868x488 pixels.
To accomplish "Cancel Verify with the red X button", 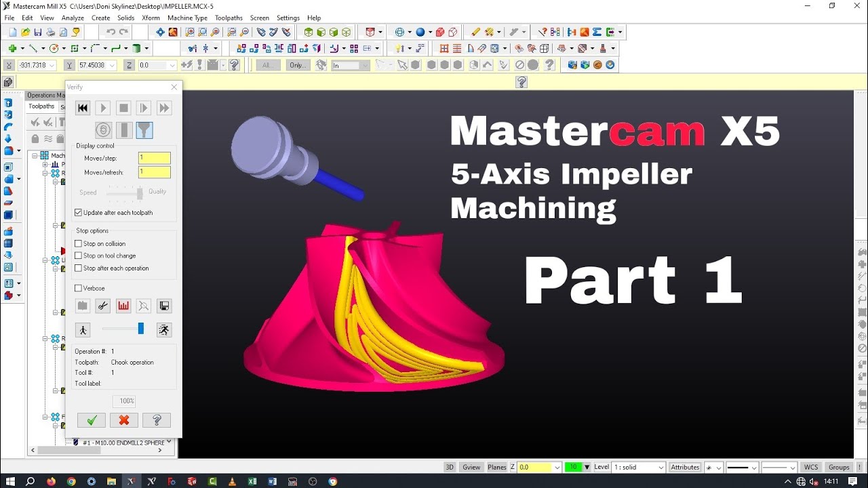I will pyautogui.click(x=124, y=420).
